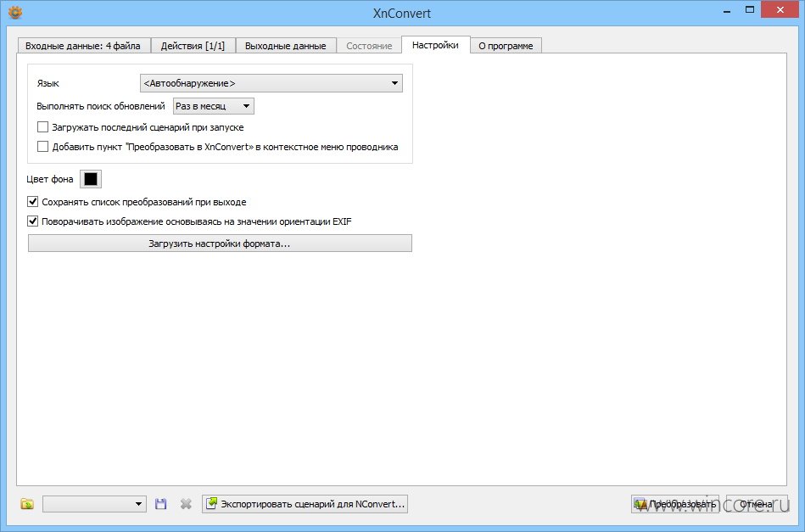This screenshot has width=805, height=532.
Task: Click "Загрузить настройки формата..." button
Action: coord(220,244)
